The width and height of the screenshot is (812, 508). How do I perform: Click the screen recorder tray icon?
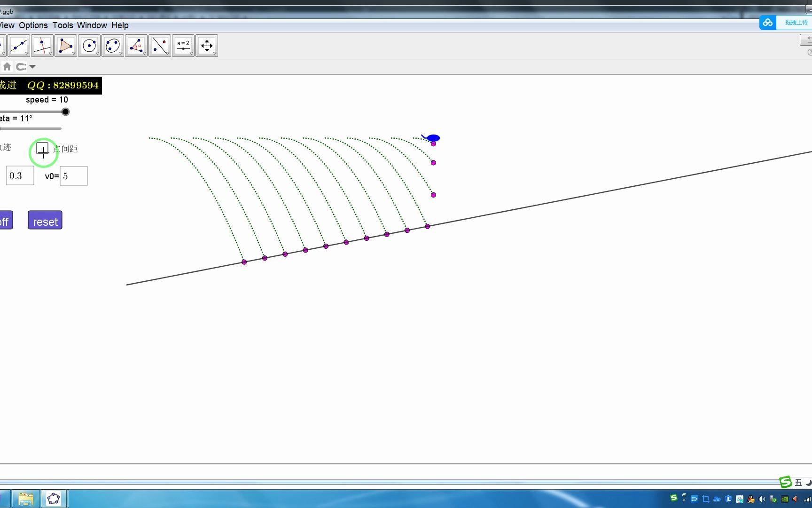(x=695, y=499)
